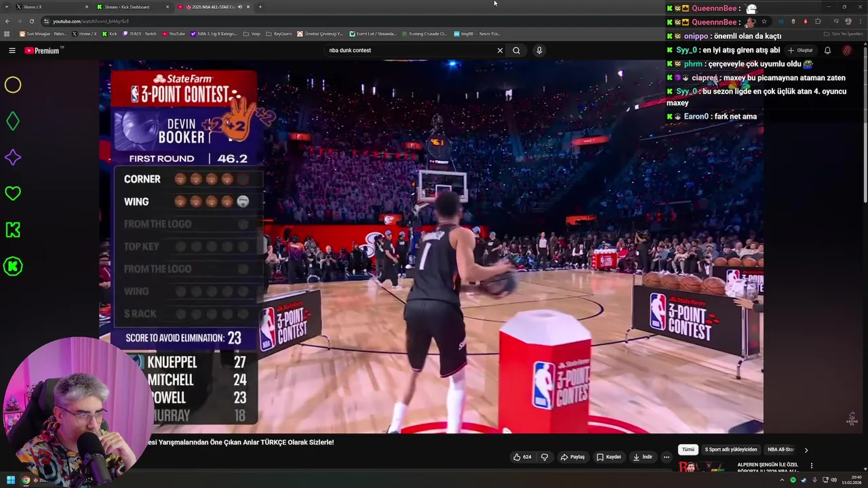
Task: Click the circled Kick K icon
Action: click(x=13, y=266)
